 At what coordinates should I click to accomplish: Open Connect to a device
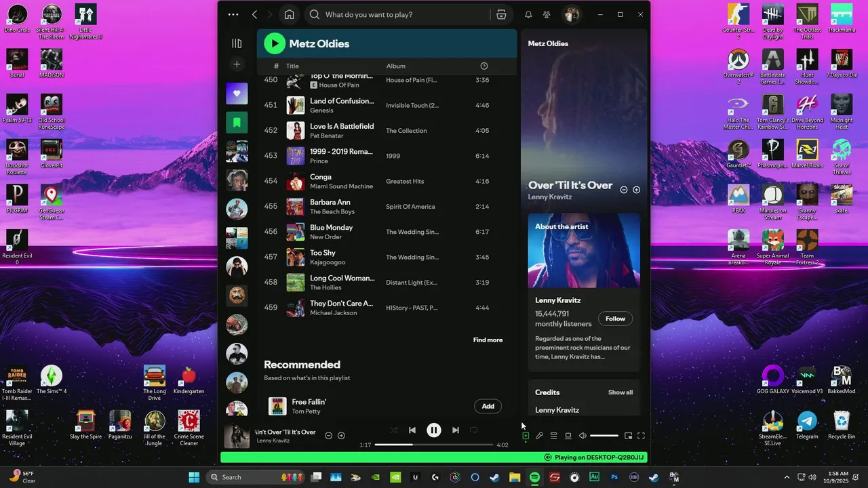[568, 436]
